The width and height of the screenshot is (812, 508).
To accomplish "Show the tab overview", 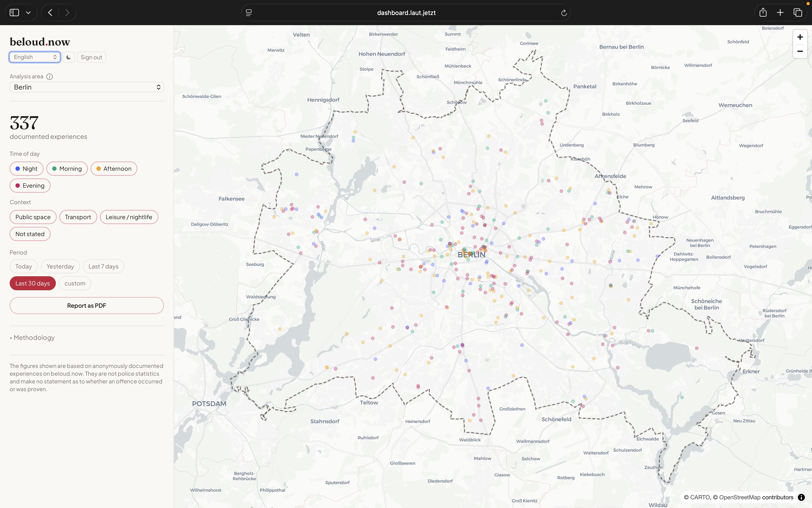I will [798, 12].
